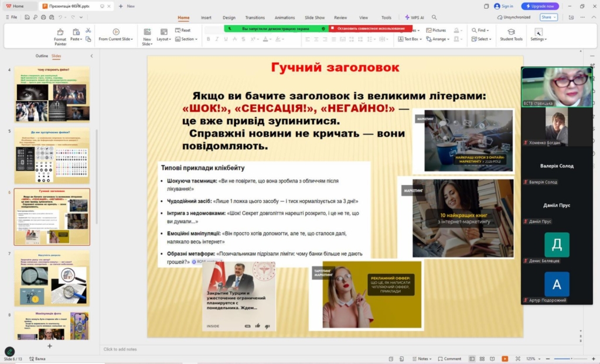
Task: Expand the Layout dropdown
Action: (x=163, y=39)
